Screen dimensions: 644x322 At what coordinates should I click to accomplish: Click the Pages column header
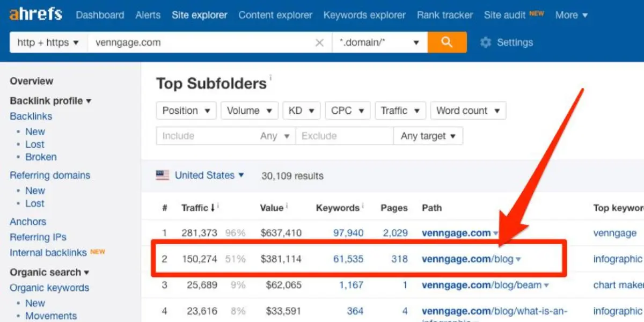pos(394,208)
